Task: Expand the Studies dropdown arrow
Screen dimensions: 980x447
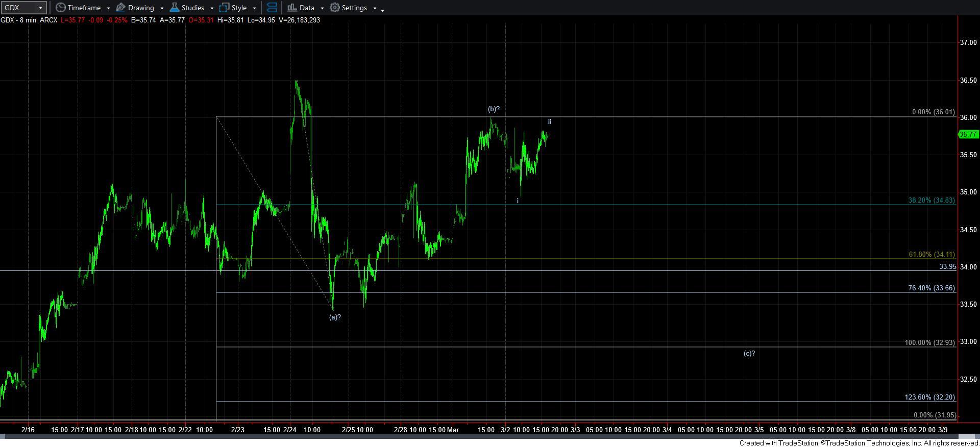Action: pyautogui.click(x=212, y=8)
